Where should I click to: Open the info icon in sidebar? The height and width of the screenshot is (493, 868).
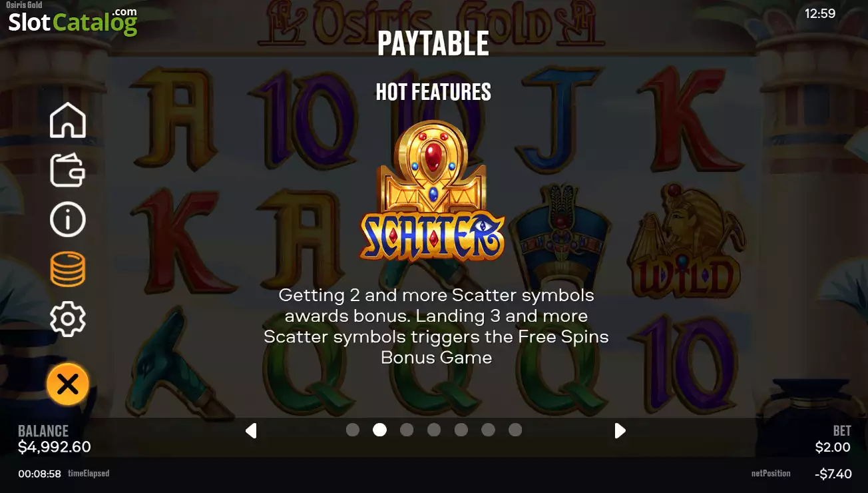68,219
